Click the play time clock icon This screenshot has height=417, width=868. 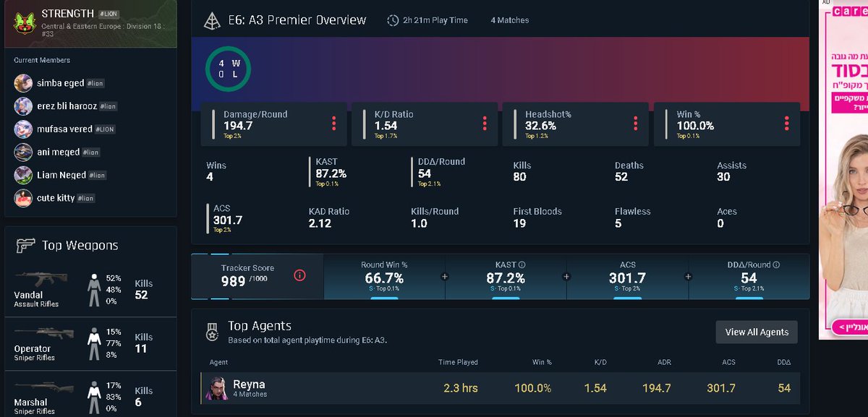click(393, 20)
